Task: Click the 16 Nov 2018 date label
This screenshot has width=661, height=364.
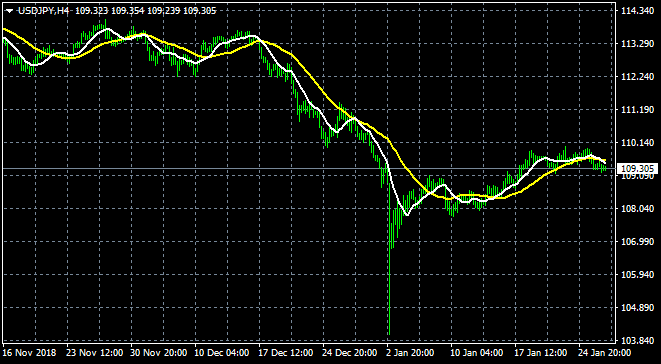Action: click(28, 352)
